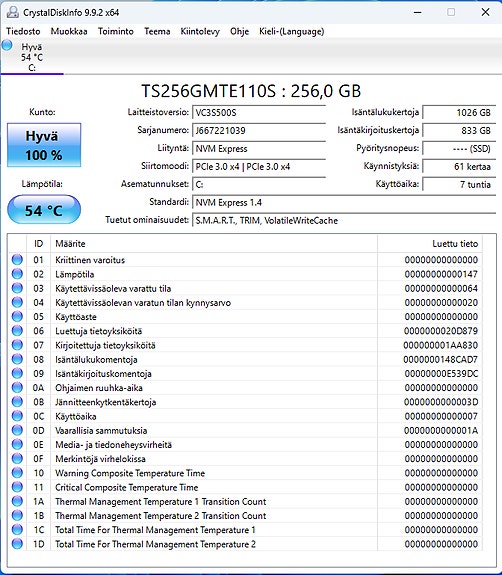Click the Hyvä 100 % health status button
This screenshot has height=575, width=502.
point(44,145)
